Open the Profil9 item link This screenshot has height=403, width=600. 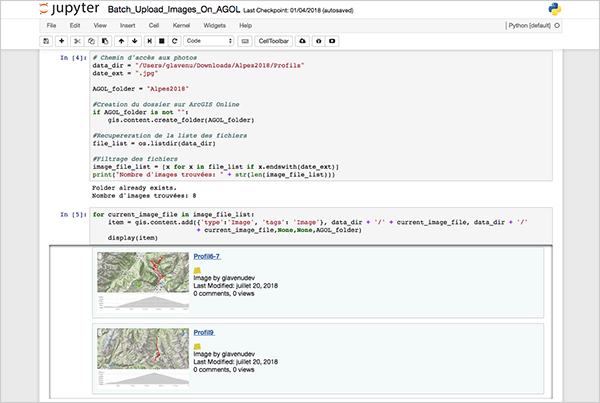click(x=203, y=332)
